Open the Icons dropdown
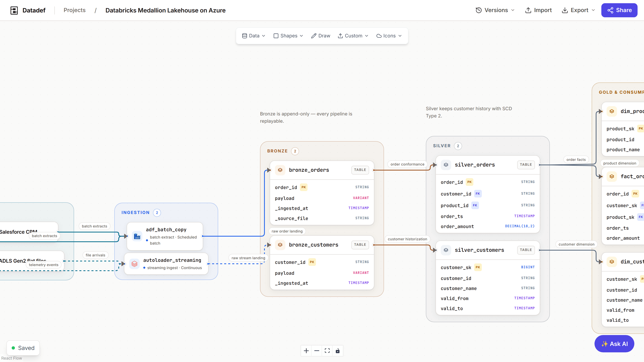 [x=389, y=36]
